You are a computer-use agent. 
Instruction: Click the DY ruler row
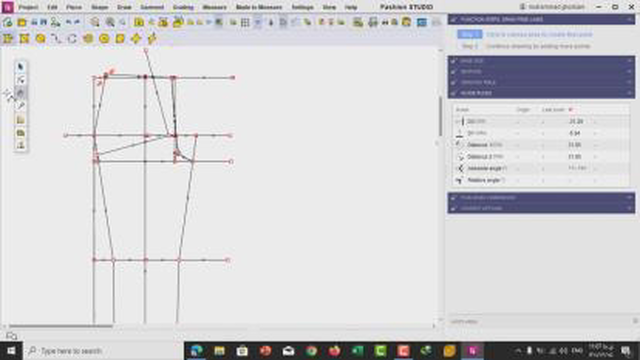pyautogui.click(x=541, y=133)
